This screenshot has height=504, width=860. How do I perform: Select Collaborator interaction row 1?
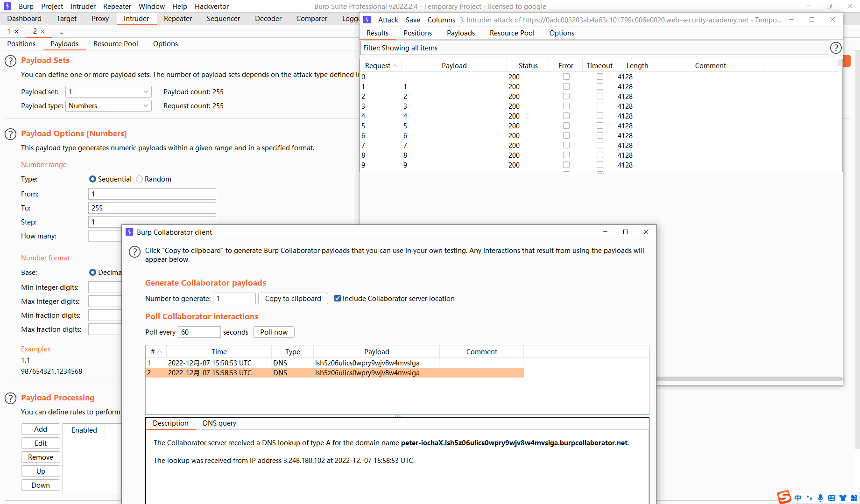click(x=335, y=363)
